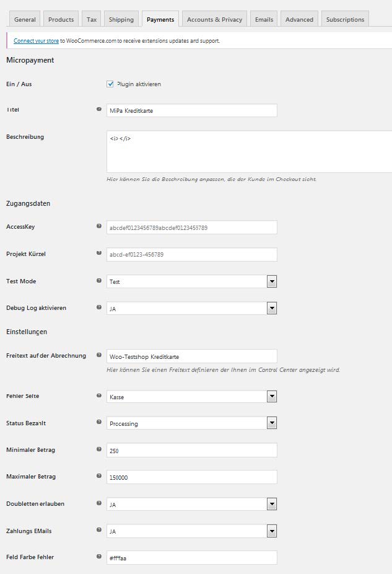Click the help icon beside Feld Farbe Fehler

(x=99, y=556)
